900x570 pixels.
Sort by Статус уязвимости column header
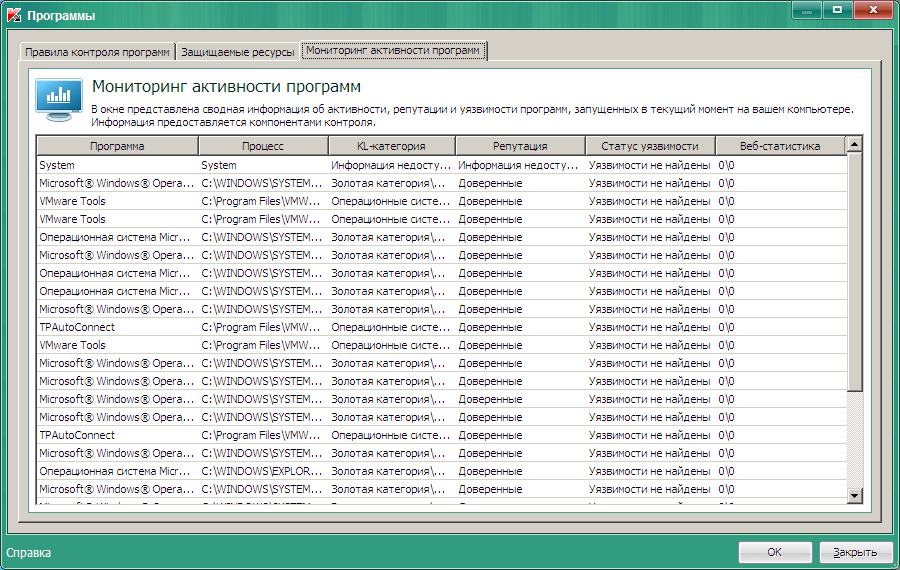[650, 146]
